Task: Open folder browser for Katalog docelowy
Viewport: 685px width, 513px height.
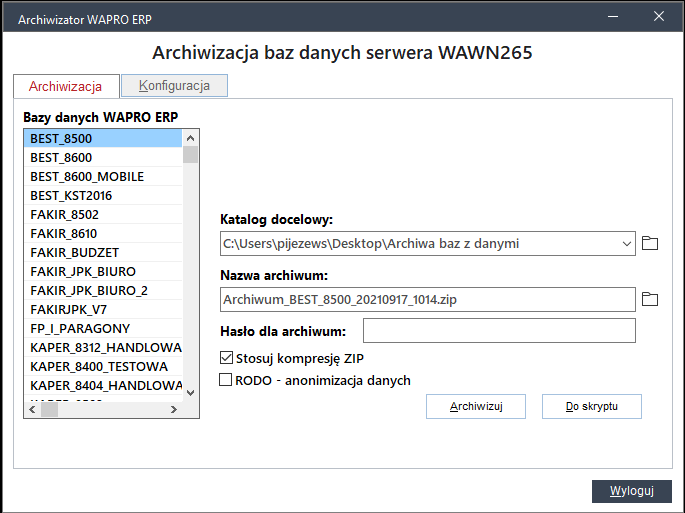Action: (x=650, y=243)
